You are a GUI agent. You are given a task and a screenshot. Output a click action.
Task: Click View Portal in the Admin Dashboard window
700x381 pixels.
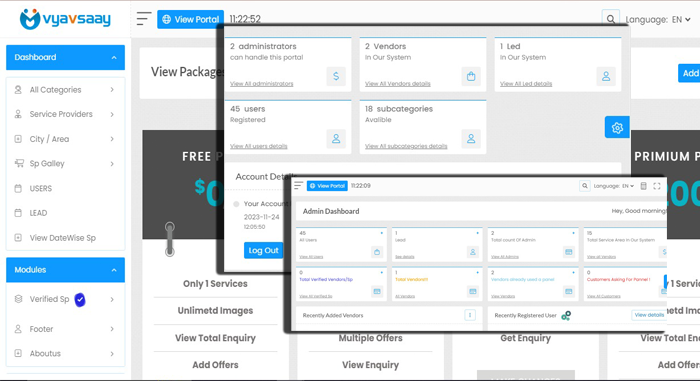click(327, 186)
